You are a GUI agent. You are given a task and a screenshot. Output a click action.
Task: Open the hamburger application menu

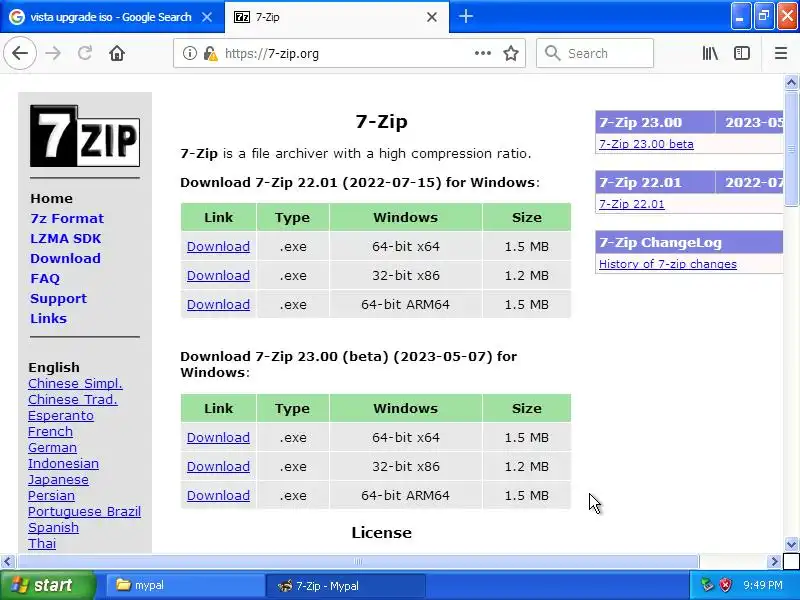pyautogui.click(x=781, y=53)
